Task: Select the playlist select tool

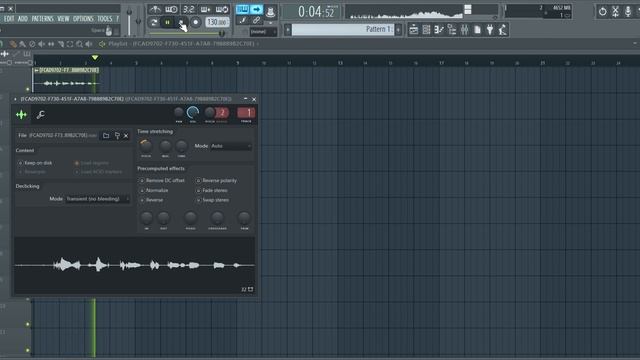Action: [70, 44]
